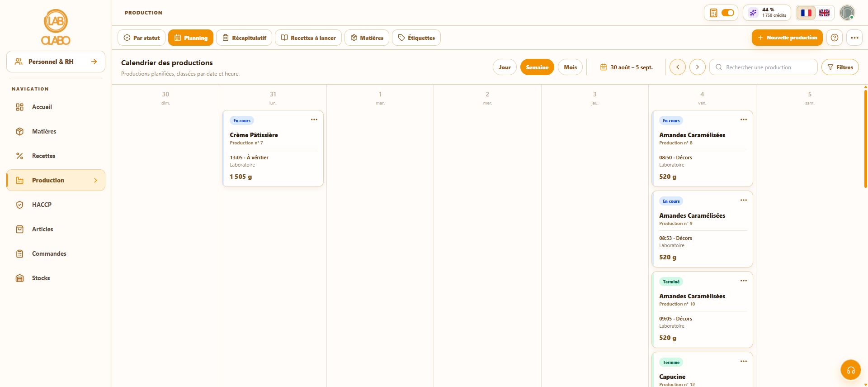Open Commandes section
This screenshot has width=868, height=387.
coord(56,254)
